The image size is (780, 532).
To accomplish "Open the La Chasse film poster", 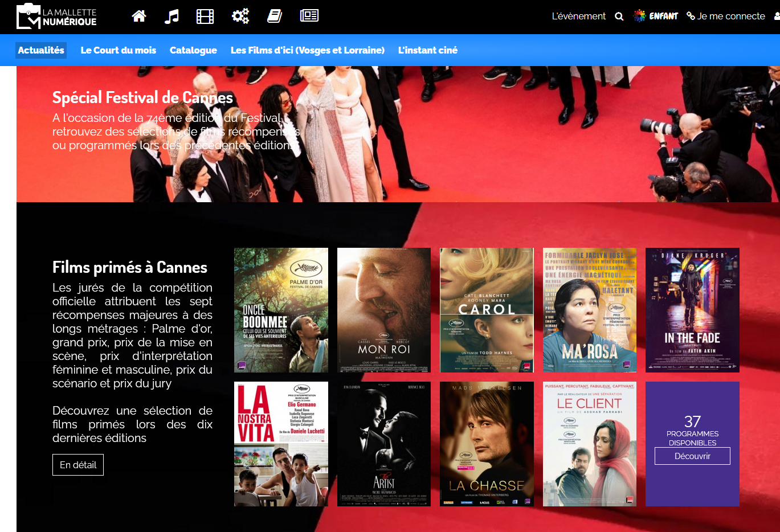I will tap(487, 444).
